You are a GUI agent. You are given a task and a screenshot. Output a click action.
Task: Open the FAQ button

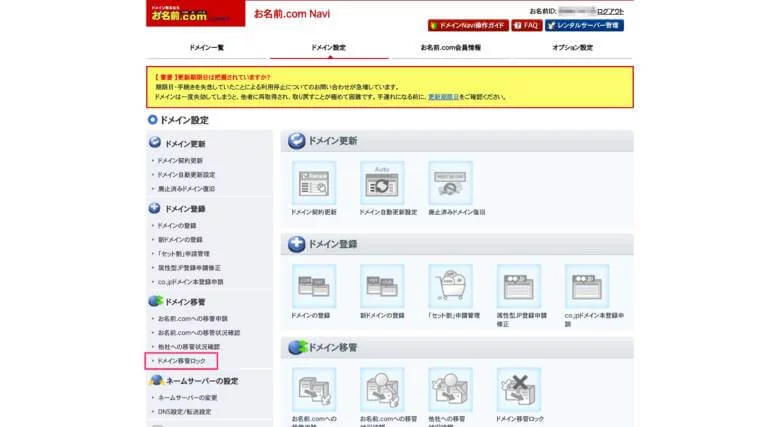point(526,25)
